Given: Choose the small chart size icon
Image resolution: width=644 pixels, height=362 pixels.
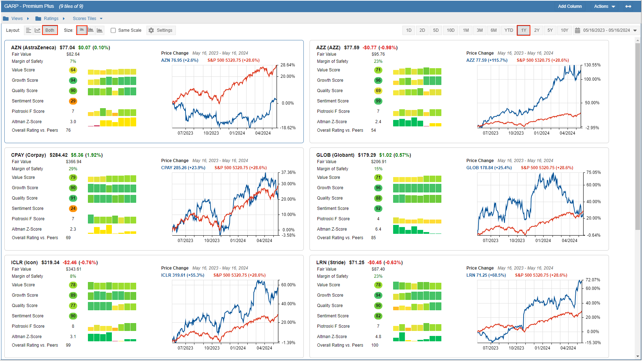Looking at the screenshot, I should click(82, 30).
